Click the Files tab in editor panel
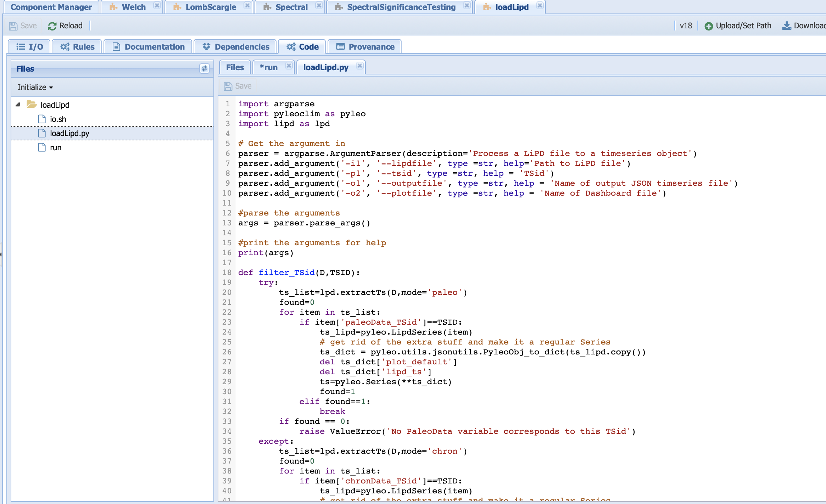 (x=235, y=67)
